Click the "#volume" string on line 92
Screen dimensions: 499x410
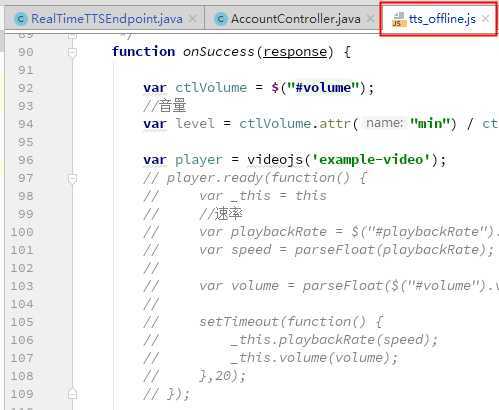click(x=324, y=88)
